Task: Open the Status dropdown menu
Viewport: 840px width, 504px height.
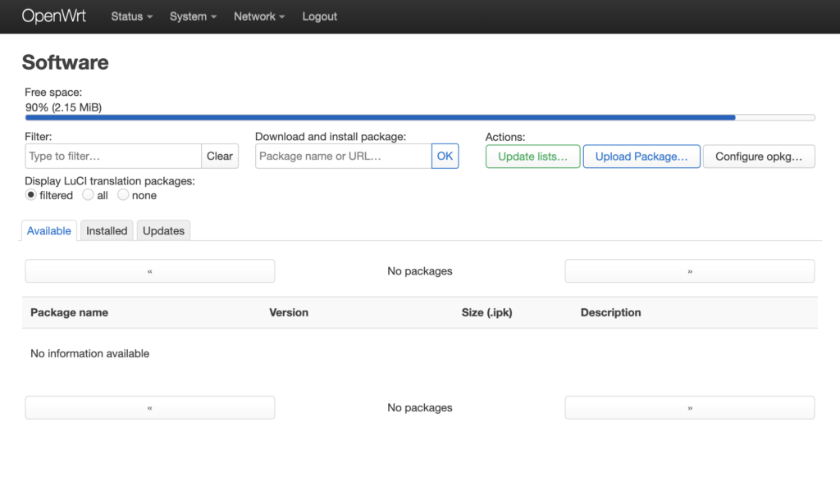Action: [131, 16]
